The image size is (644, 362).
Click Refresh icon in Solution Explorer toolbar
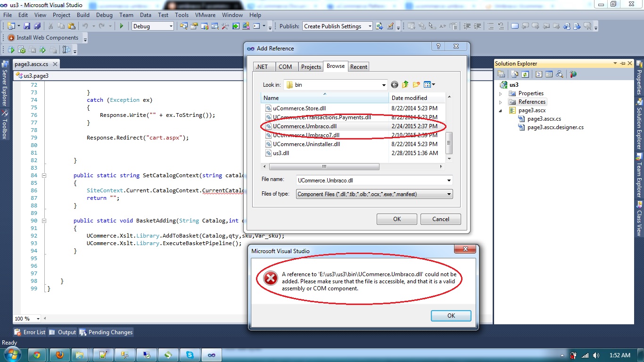click(525, 74)
